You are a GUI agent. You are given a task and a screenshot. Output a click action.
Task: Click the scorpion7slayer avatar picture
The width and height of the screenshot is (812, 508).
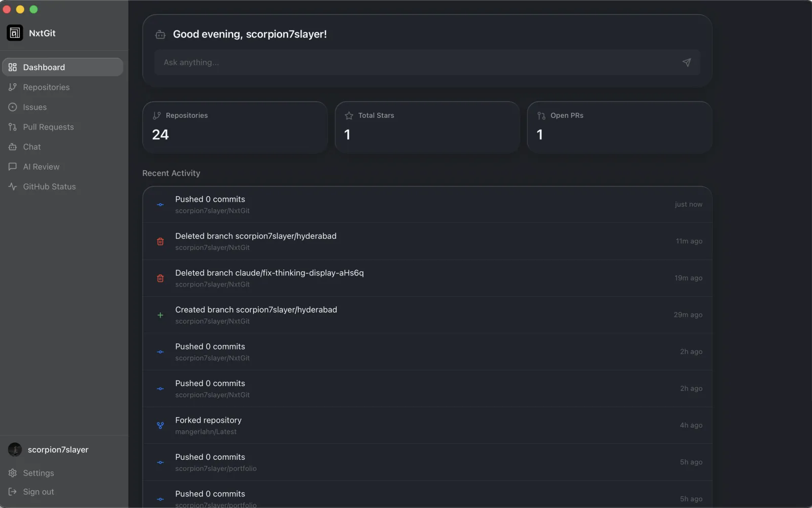[15, 450]
